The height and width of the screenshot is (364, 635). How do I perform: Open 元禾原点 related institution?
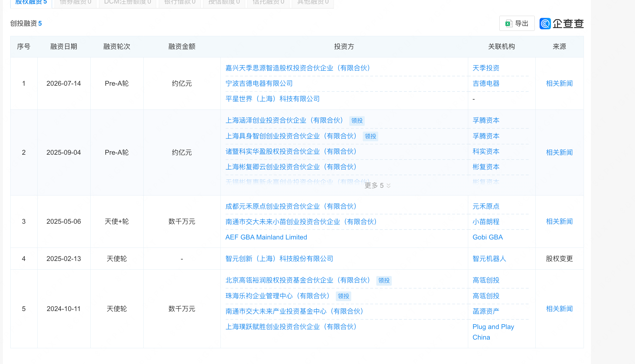pyautogui.click(x=486, y=206)
